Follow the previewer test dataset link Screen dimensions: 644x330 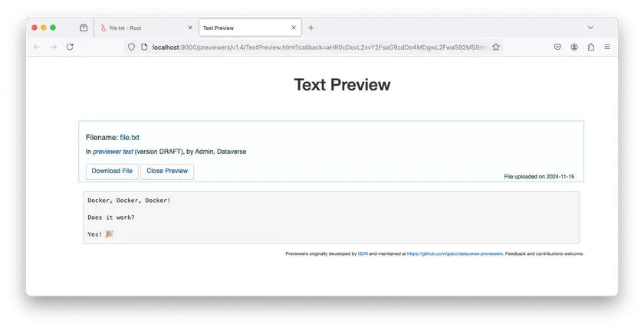click(113, 152)
